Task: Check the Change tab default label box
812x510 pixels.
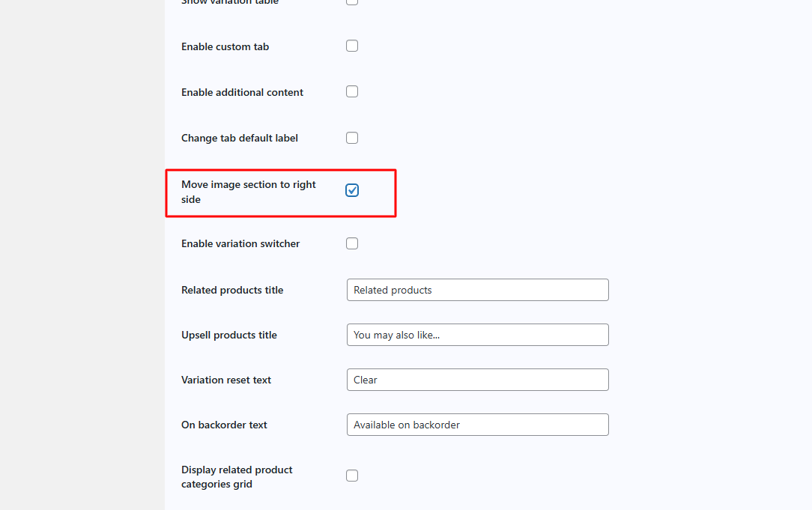Action: click(352, 138)
